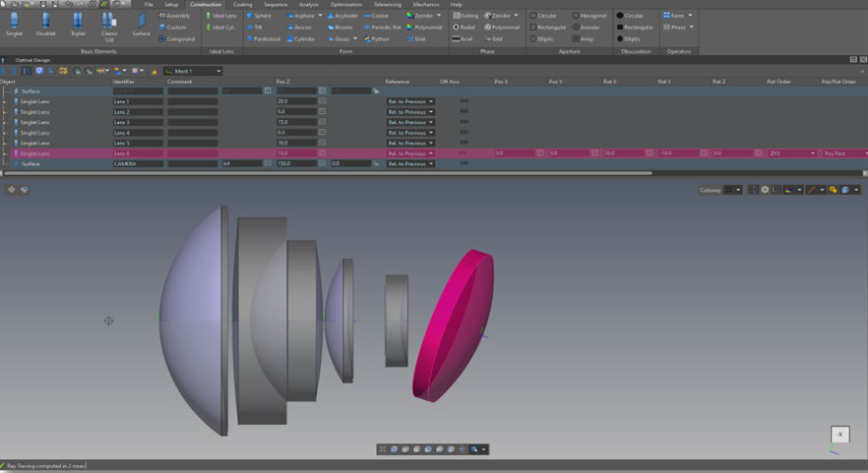
Task: Choose the Axicon form
Action: click(299, 28)
